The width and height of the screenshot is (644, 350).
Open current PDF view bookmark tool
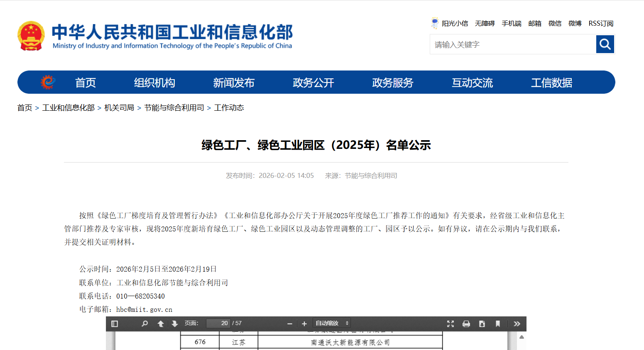pos(498,323)
